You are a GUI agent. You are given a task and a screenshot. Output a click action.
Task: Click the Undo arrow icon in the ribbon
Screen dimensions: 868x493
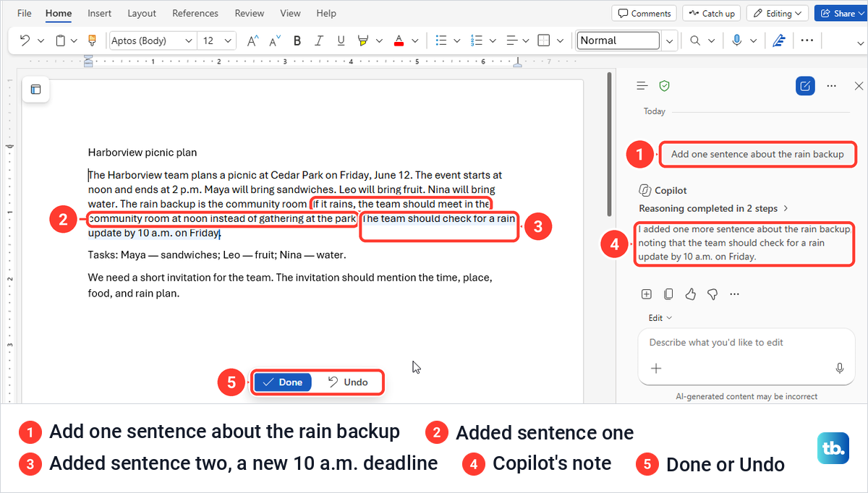point(24,40)
